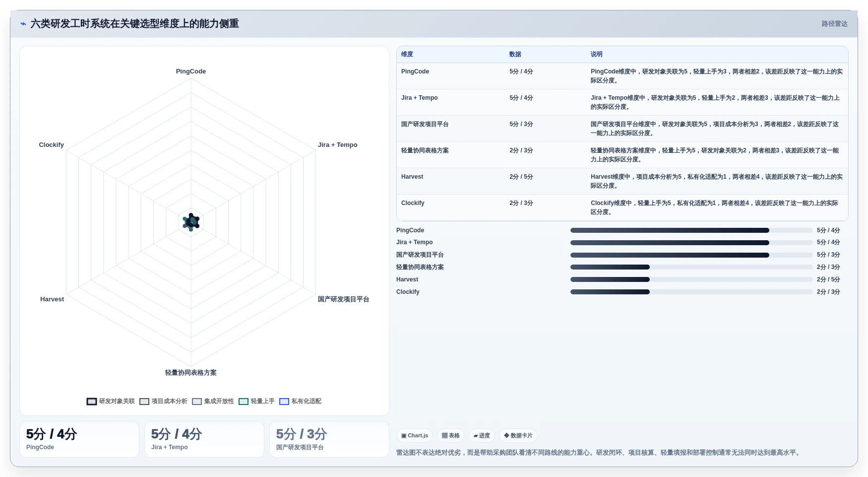The width and height of the screenshot is (868, 477).
Task: Click the Harvest label in progress list
Action: 407,279
